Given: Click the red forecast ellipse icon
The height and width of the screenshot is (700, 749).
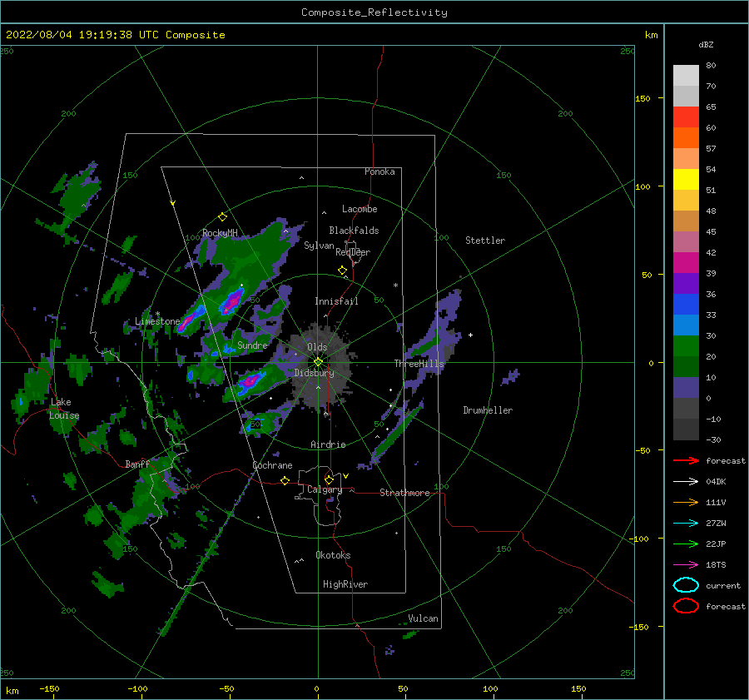Looking at the screenshot, I should (x=686, y=606).
